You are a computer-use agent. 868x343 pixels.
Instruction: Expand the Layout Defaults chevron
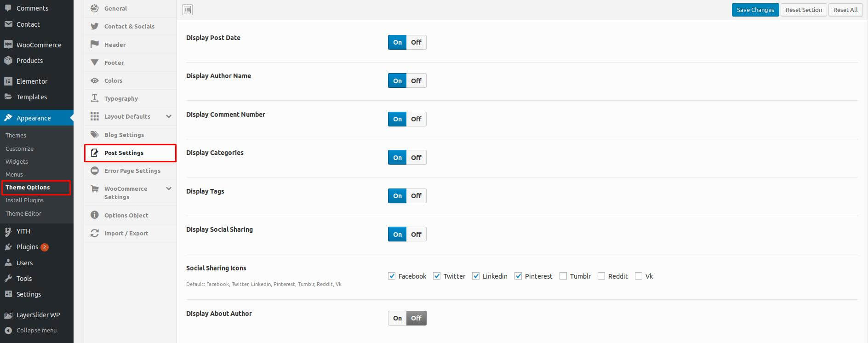pos(169,116)
